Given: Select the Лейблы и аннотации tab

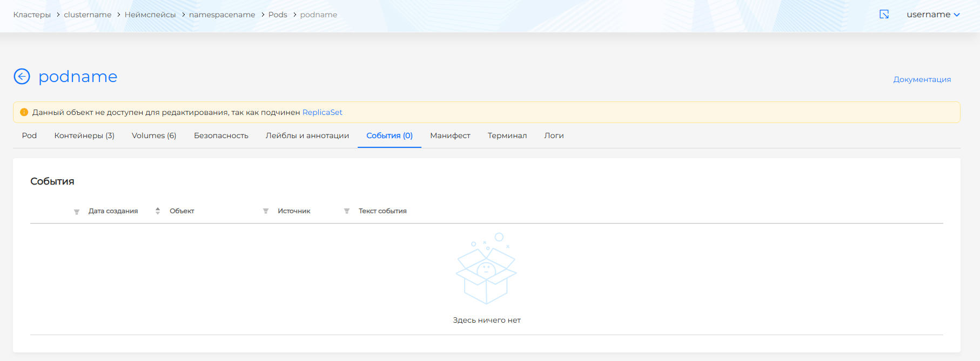Looking at the screenshot, I should pyautogui.click(x=307, y=135).
